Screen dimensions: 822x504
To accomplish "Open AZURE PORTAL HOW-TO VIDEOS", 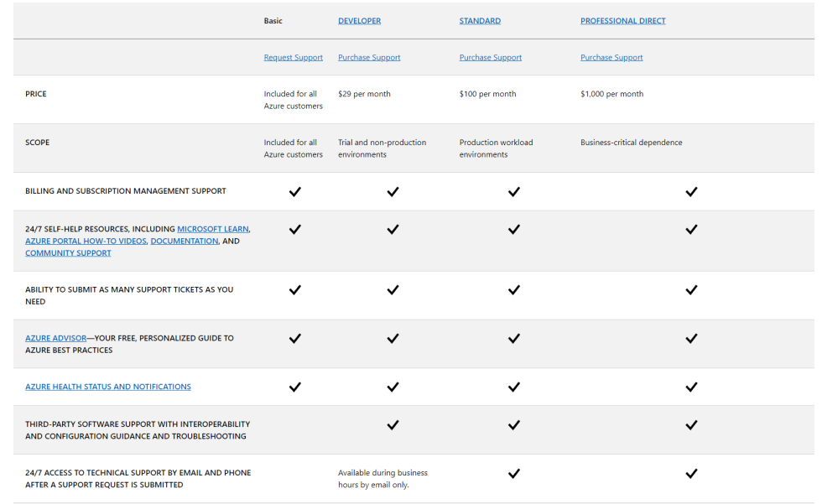I will point(86,241).
